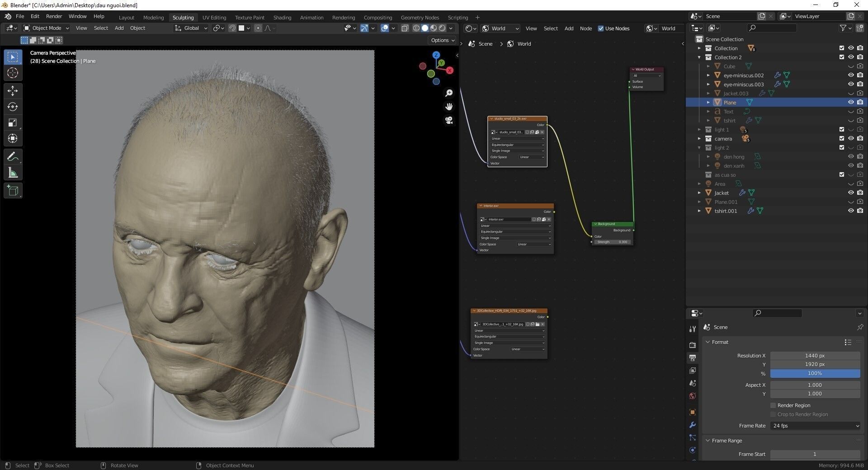Open the Frame Rate 24 fps dropdown

coord(815,426)
